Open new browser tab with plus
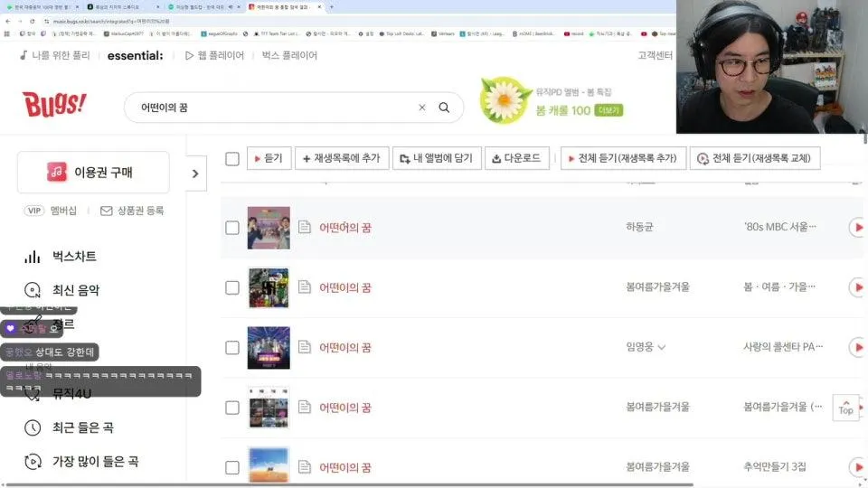This screenshot has width=868, height=488. tap(331, 7)
